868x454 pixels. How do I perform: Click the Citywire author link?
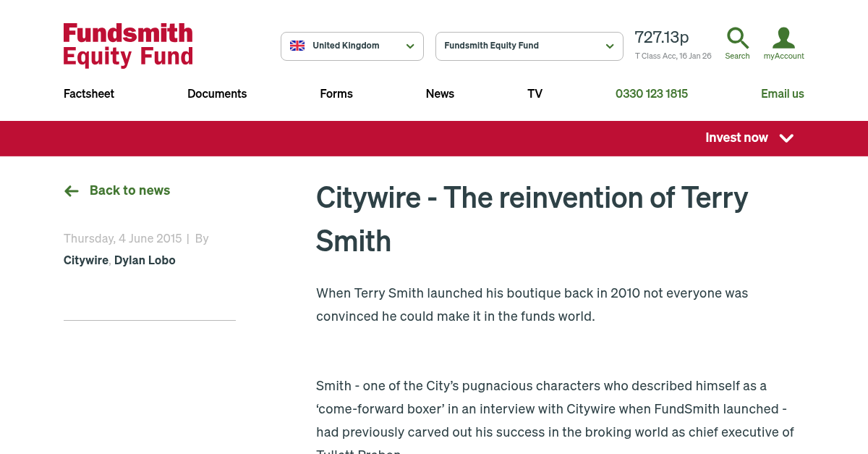pyautogui.click(x=85, y=261)
